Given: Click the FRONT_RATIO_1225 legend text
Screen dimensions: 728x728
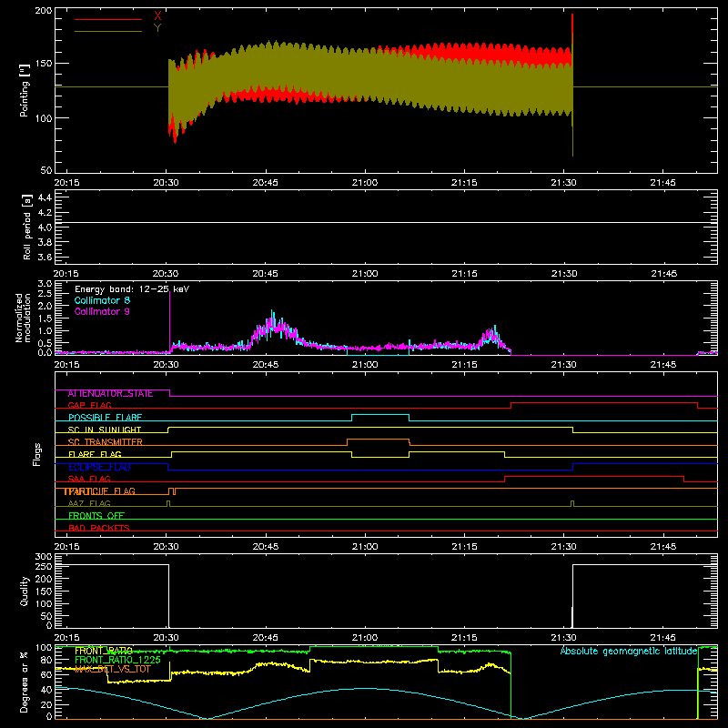Looking at the screenshot, I should pyautogui.click(x=117, y=660).
